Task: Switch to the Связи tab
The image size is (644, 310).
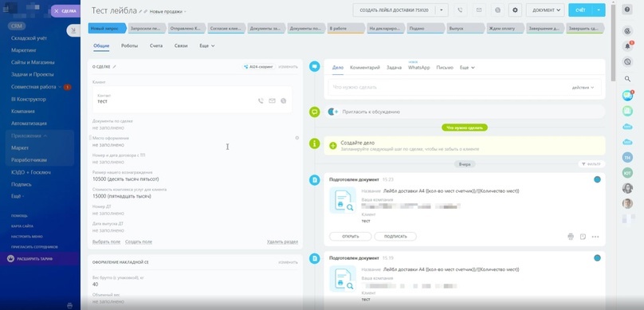Action: tap(181, 45)
